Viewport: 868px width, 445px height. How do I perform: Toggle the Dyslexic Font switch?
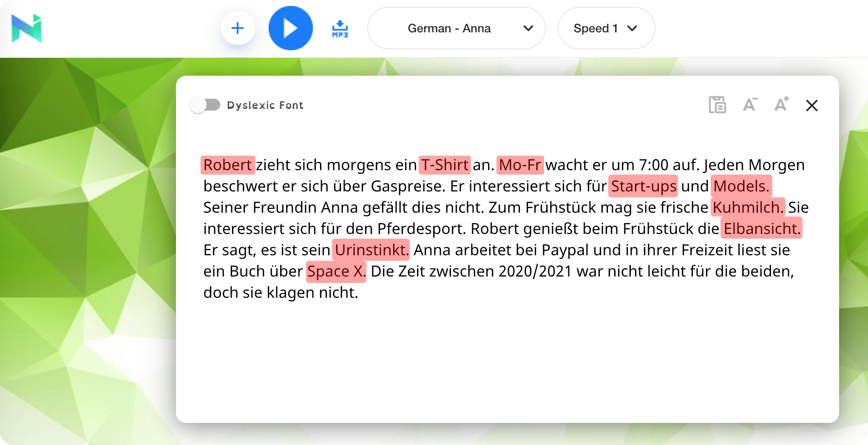pyautogui.click(x=205, y=105)
